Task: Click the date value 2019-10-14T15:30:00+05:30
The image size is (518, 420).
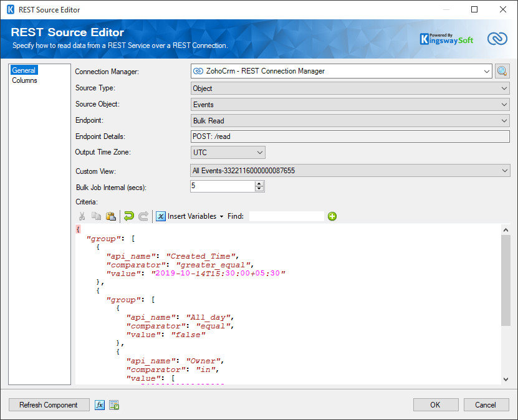Action: point(218,274)
